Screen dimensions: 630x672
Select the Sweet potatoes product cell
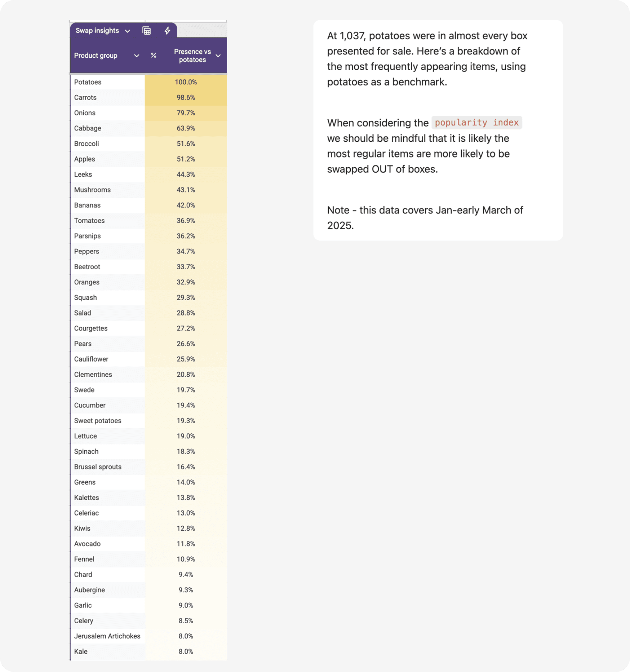pos(98,421)
